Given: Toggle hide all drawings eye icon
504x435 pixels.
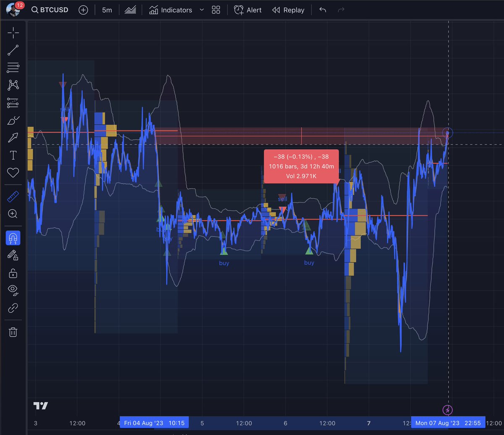Looking at the screenshot, I should click(x=13, y=290).
